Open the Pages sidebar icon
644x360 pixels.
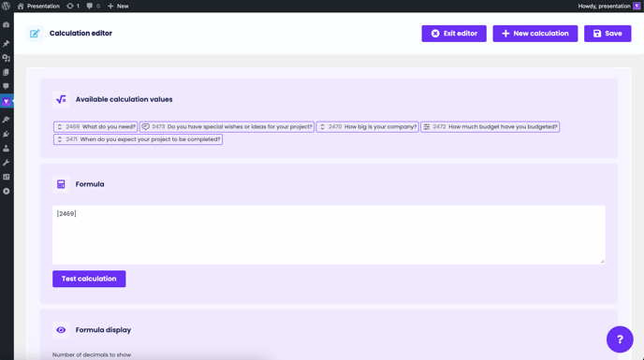point(7,72)
